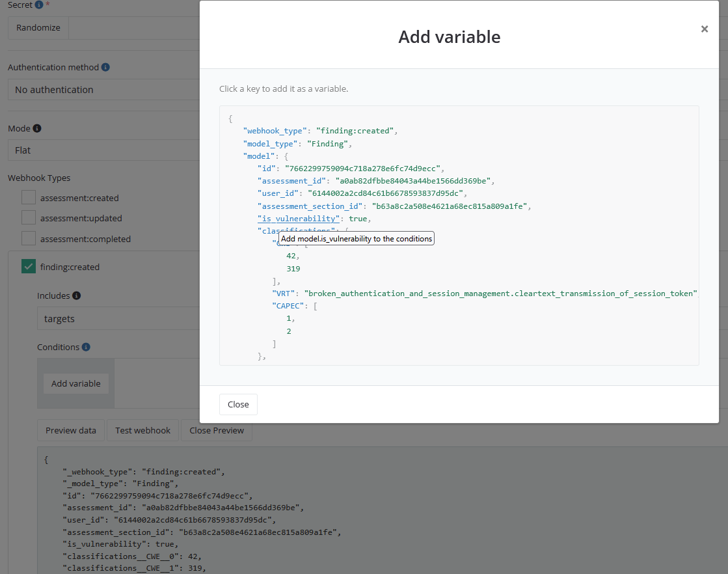Click the Test webhook button
Viewport: 728px width, 574px height.
click(142, 431)
